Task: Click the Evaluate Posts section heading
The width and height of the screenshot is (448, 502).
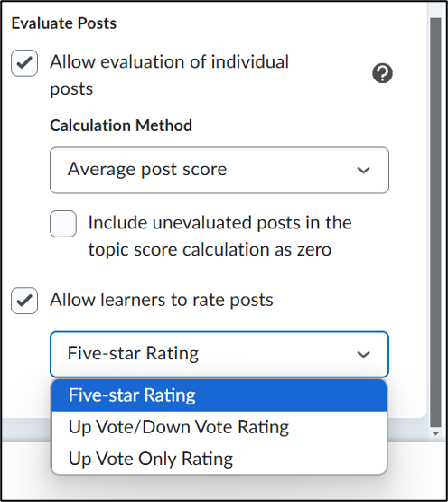Action: pyautogui.click(x=64, y=23)
